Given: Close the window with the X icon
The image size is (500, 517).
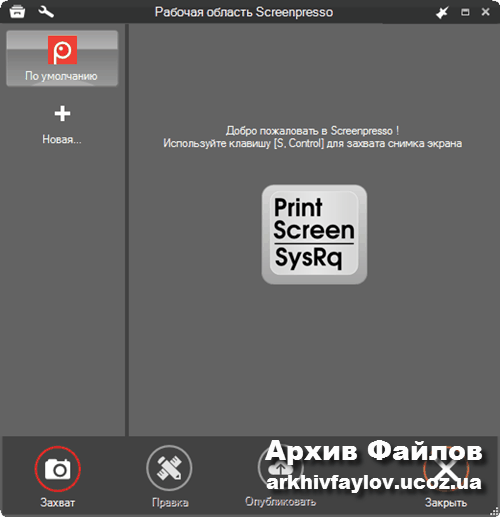Looking at the screenshot, I should pyautogui.click(x=485, y=12).
